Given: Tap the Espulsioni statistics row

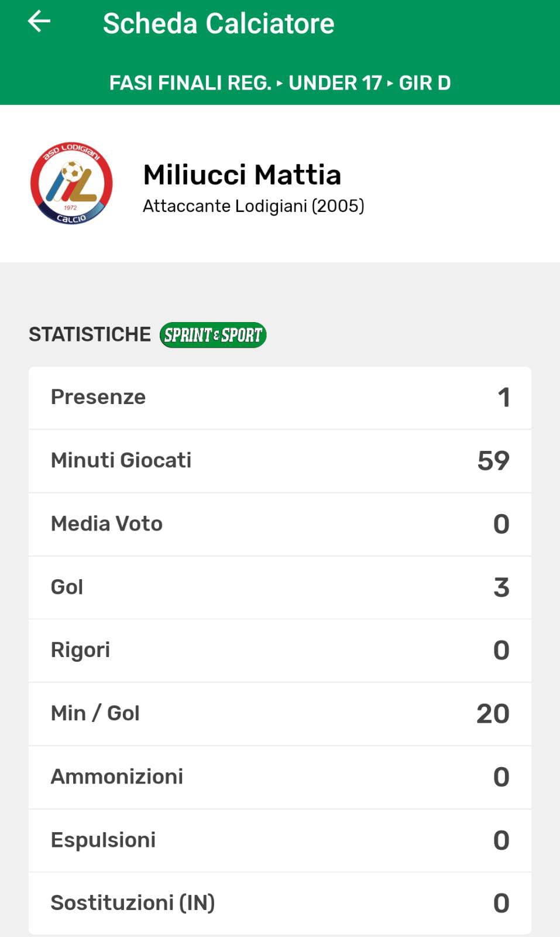Looking at the screenshot, I should point(280,840).
